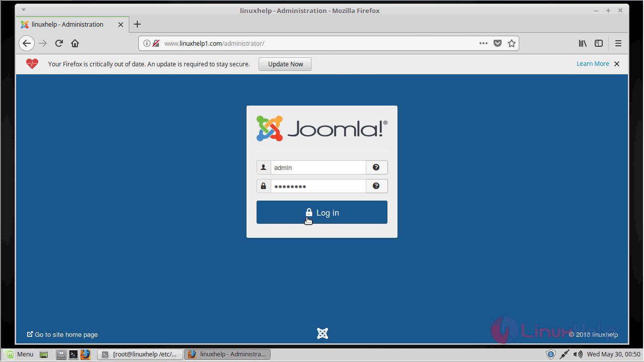Reload the current page
644x362 pixels.
click(x=59, y=43)
